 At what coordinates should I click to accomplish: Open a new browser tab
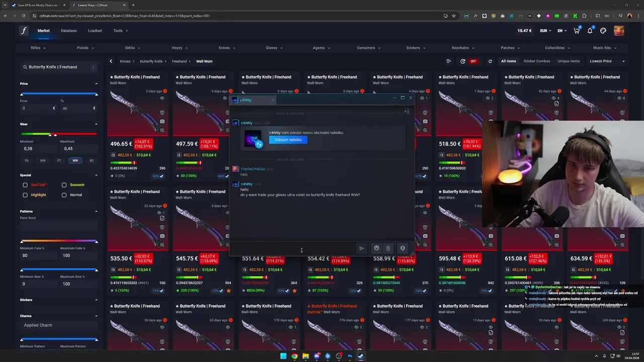[x=133, y=5]
